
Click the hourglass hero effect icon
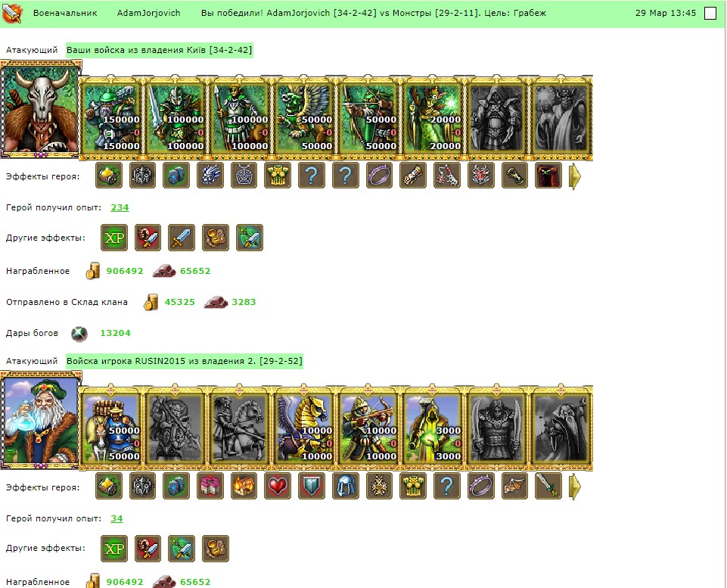(514, 175)
